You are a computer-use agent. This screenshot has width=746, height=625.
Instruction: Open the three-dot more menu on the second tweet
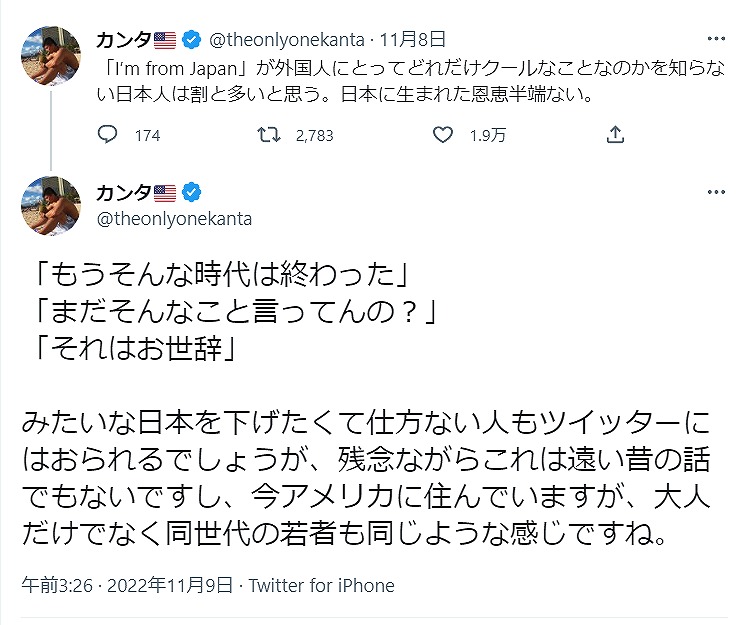(715, 192)
